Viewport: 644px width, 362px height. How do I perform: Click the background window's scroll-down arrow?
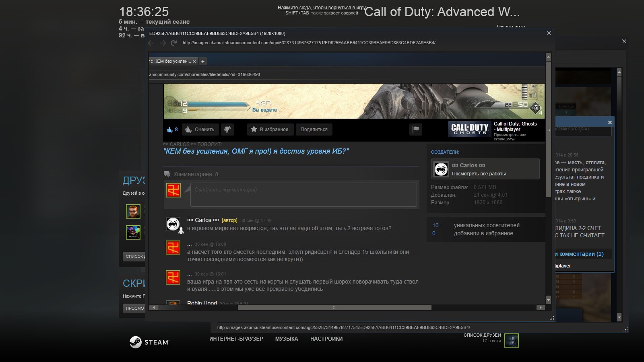click(x=619, y=317)
